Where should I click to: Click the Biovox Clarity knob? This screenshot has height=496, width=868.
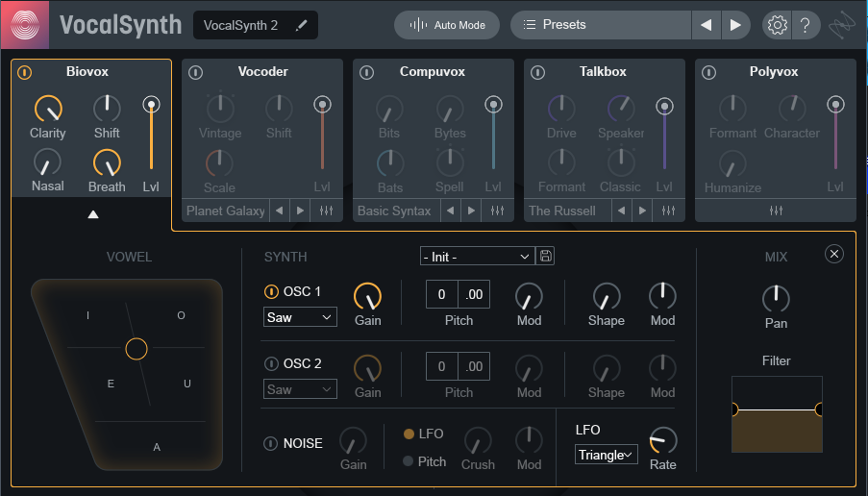pyautogui.click(x=48, y=109)
